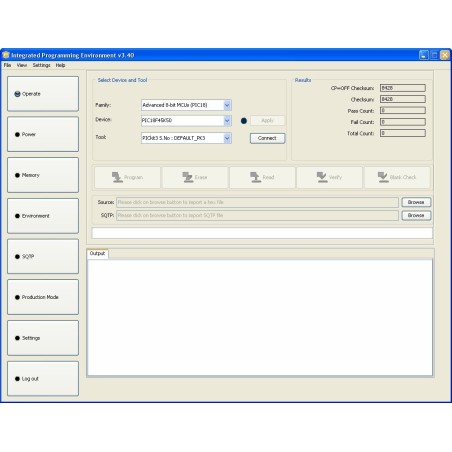Click the Read device icon
452x452 pixels.
point(255,177)
